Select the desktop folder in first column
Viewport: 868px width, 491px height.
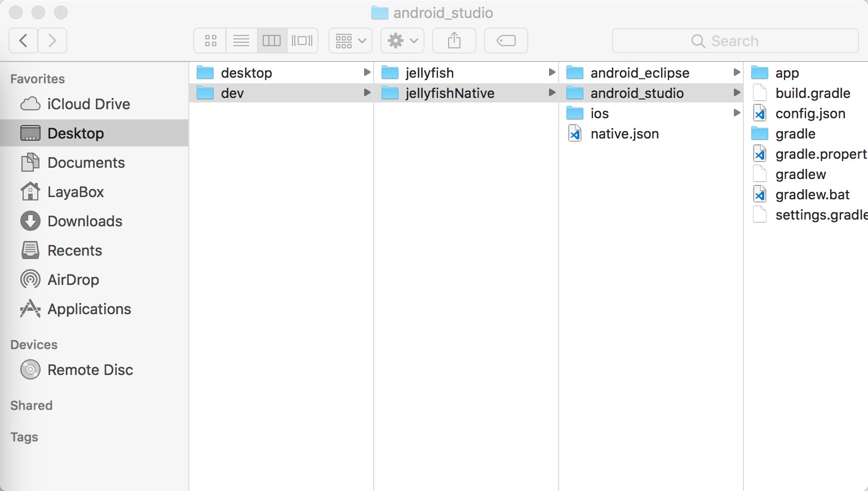tap(281, 73)
